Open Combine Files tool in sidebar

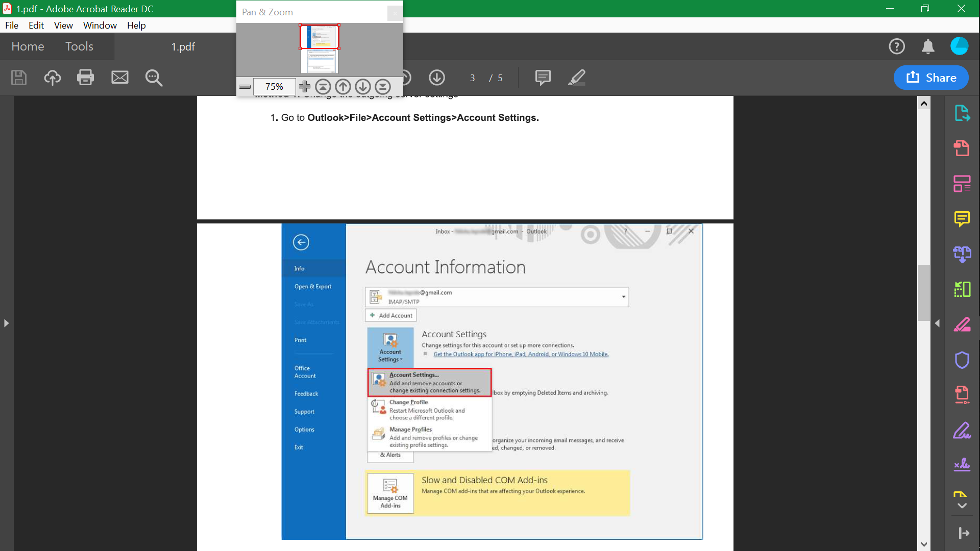[962, 254]
